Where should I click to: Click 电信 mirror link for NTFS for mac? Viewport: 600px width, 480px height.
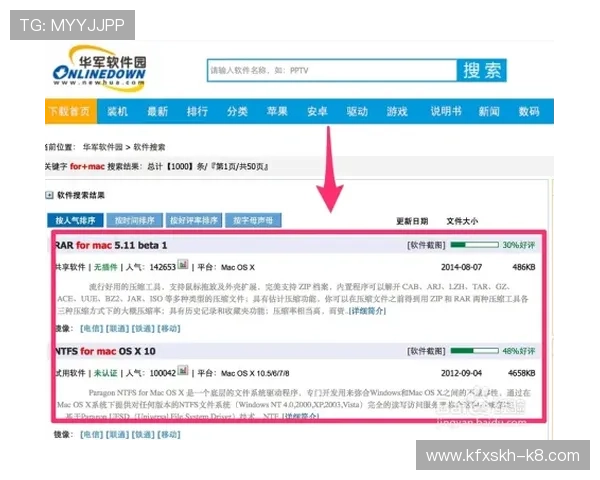(91, 434)
